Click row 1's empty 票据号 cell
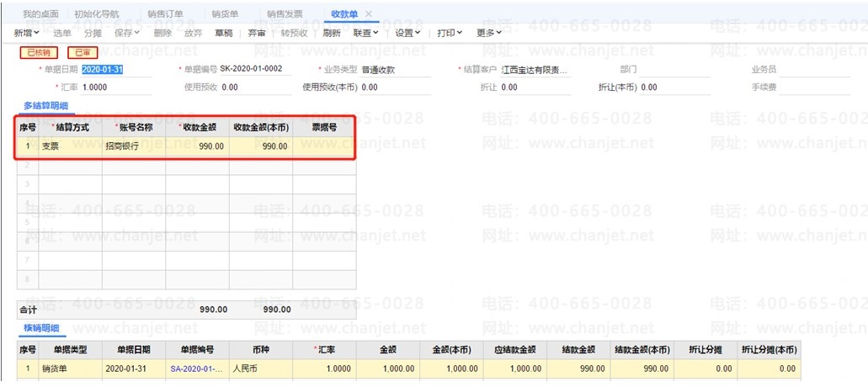The image size is (868, 387). point(324,146)
